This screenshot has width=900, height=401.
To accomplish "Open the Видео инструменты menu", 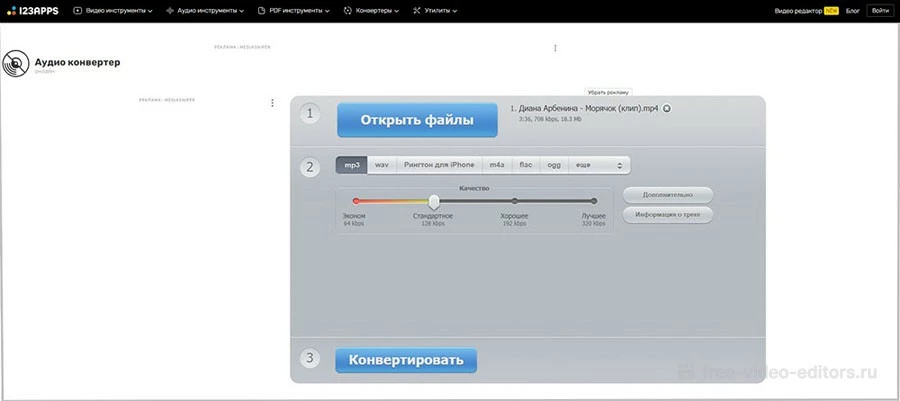I will click(113, 11).
